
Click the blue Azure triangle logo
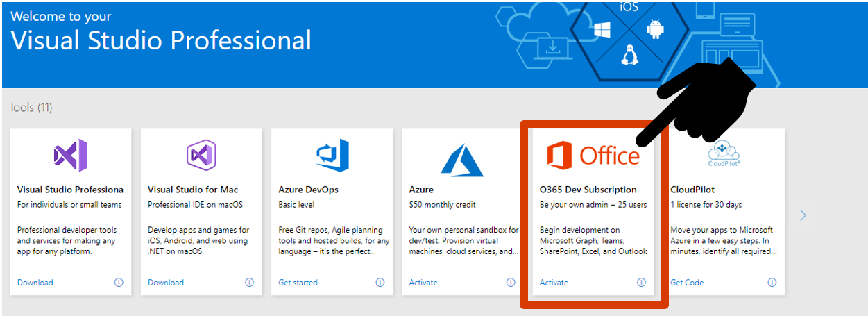pyautogui.click(x=462, y=160)
